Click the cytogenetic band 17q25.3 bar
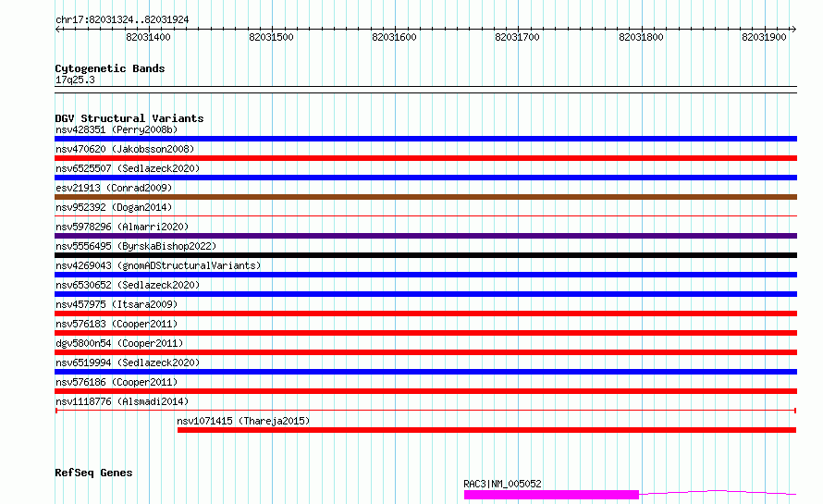 tap(425, 90)
